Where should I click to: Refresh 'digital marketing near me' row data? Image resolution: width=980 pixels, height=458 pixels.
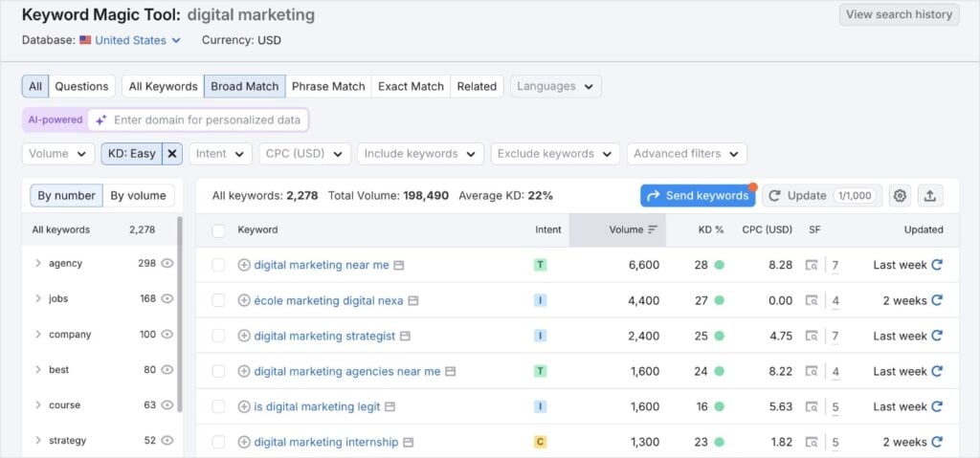937,265
